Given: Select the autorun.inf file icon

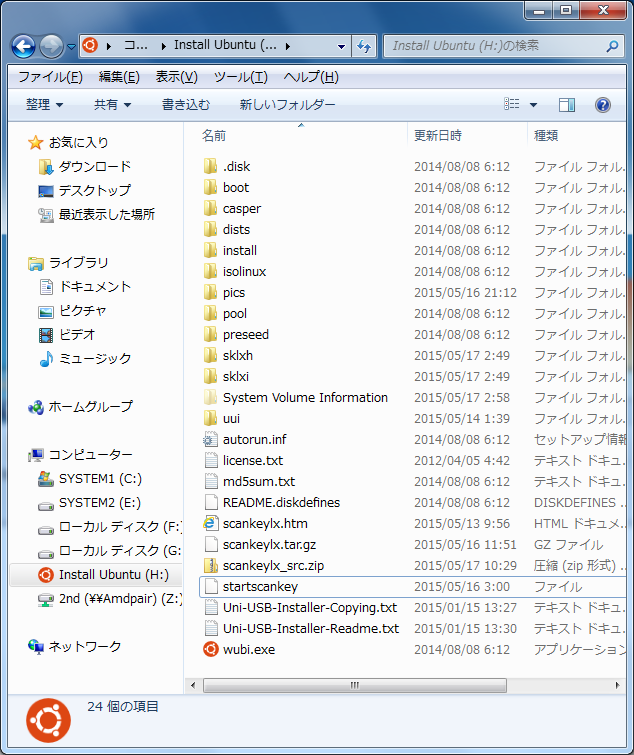Looking at the screenshot, I should click(x=210, y=440).
